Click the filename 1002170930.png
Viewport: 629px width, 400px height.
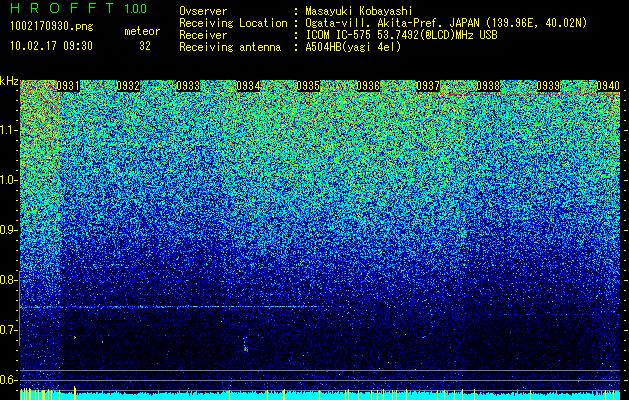(x=52, y=27)
